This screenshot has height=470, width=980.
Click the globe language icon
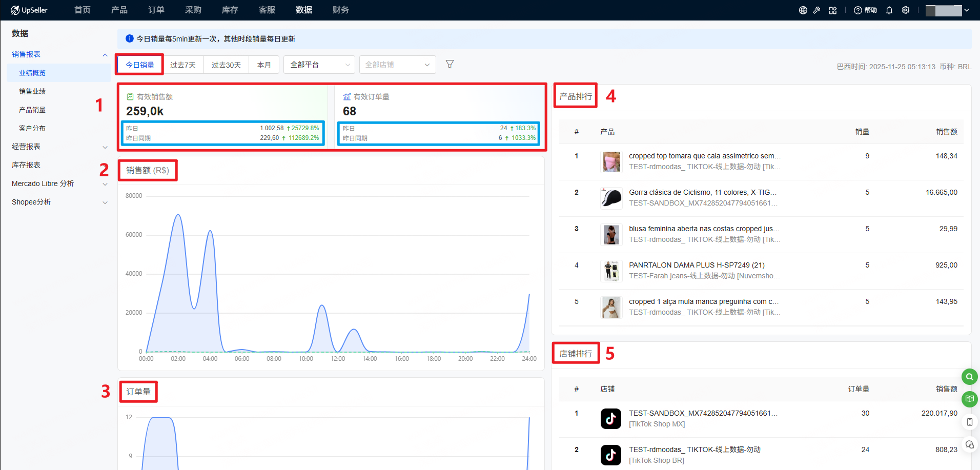click(x=803, y=10)
